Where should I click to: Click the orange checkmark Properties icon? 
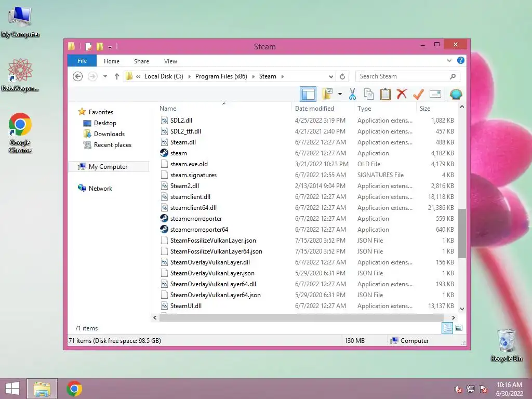tap(418, 94)
